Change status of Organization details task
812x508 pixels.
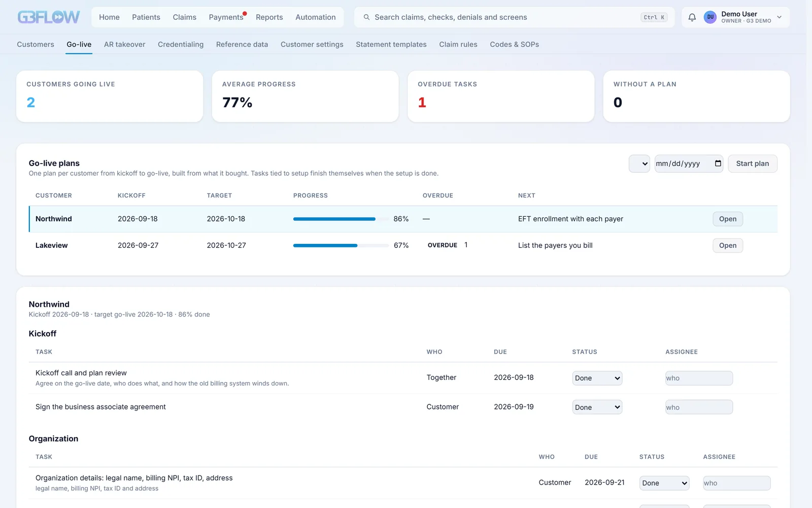point(664,483)
